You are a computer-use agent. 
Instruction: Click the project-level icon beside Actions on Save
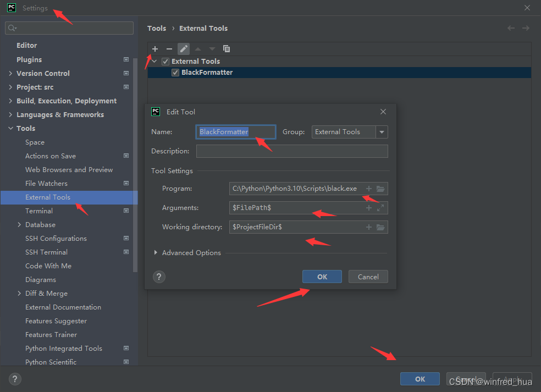126,156
